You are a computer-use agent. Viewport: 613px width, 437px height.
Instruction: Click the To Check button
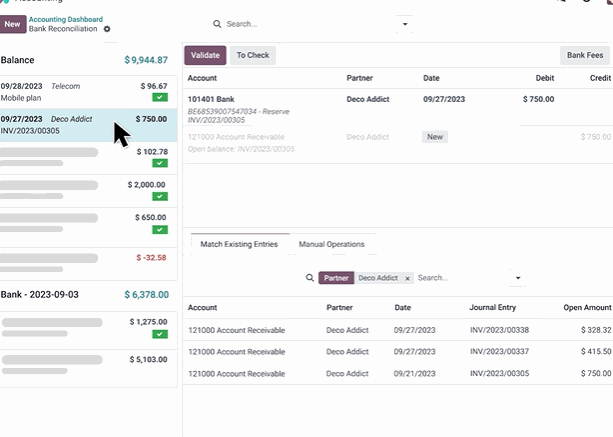(253, 56)
